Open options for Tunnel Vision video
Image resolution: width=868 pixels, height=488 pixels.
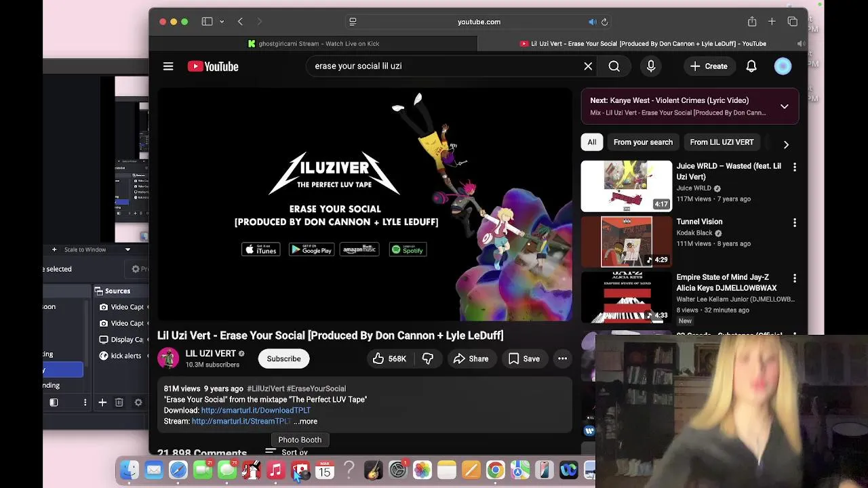click(795, 222)
